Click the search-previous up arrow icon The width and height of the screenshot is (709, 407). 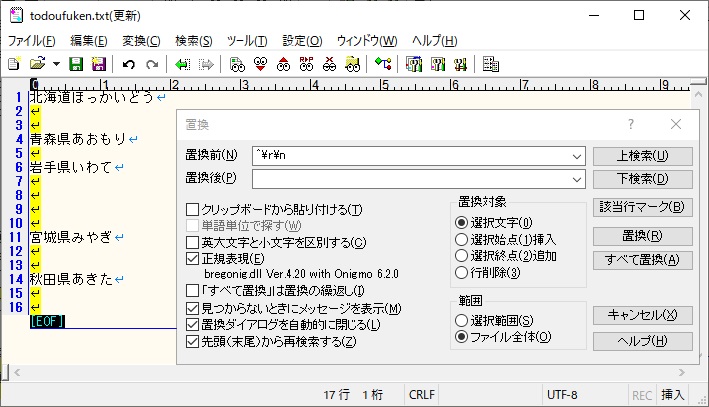pos(284,64)
